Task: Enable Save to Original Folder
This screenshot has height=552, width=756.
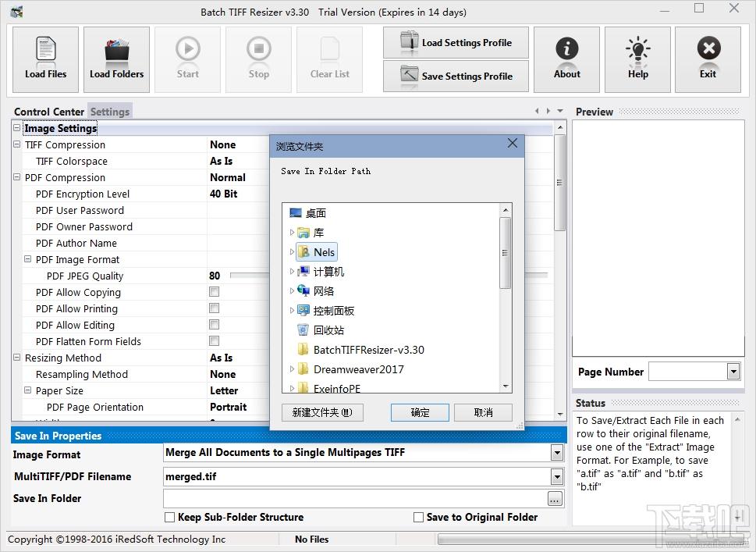Action: click(418, 518)
